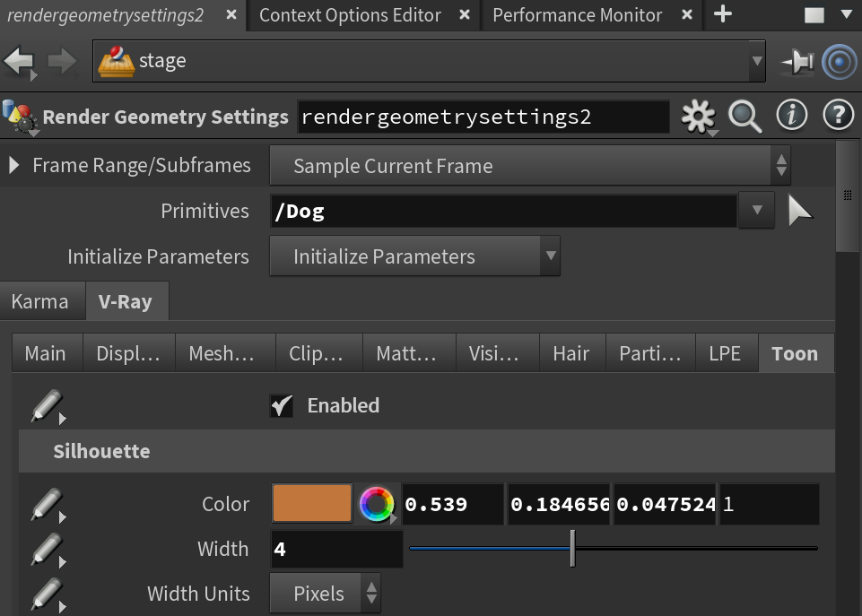The image size is (862, 616).
Task: Open node info with the i icon
Action: click(x=792, y=116)
